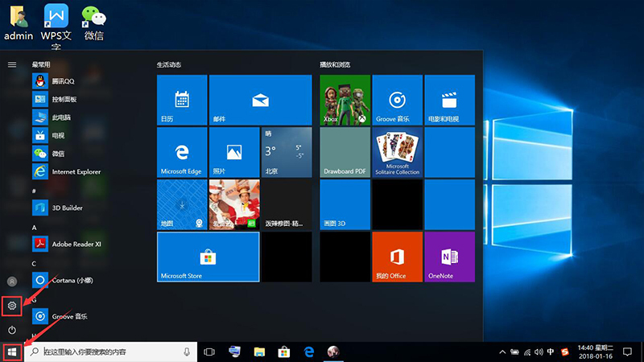Click the Power button icon
644x362 pixels.
click(x=12, y=330)
